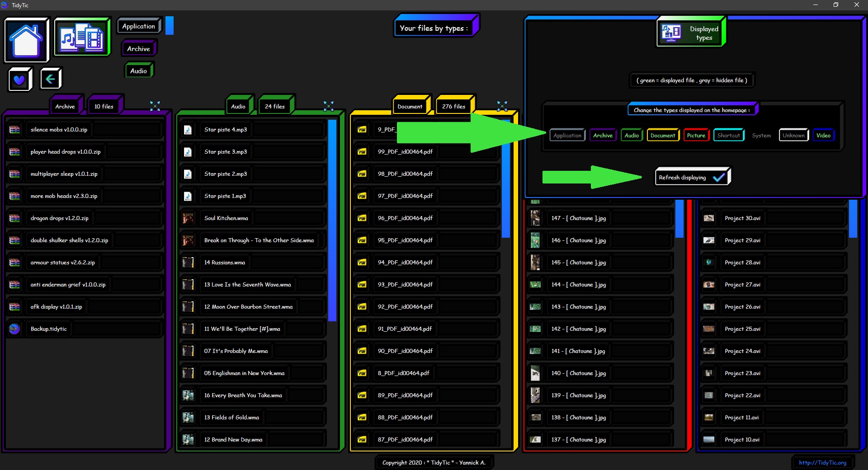The image size is (868, 470).
Task: Click the back arrow icon
Action: pyautogui.click(x=51, y=79)
